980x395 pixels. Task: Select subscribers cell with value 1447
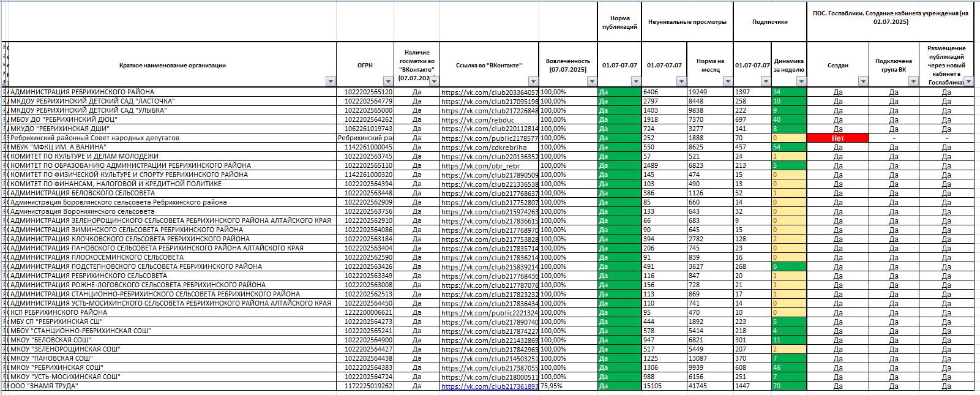[x=752, y=386]
